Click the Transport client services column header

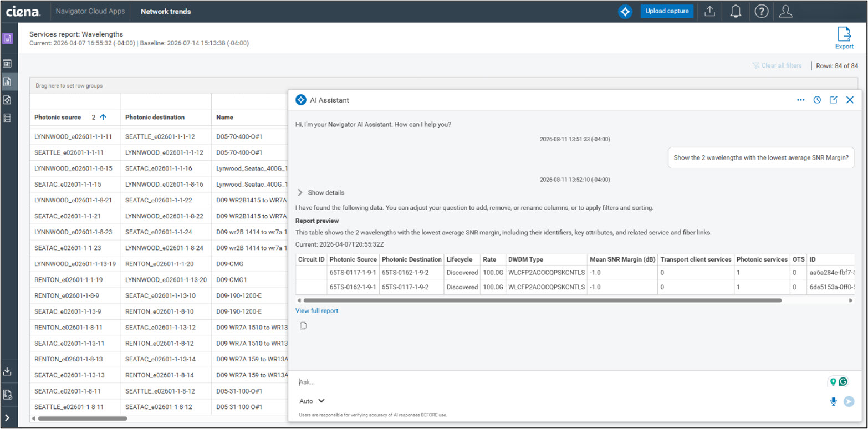(x=696, y=259)
